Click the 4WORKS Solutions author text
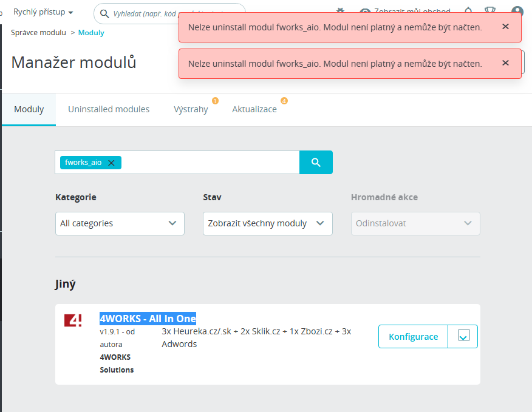Viewport: 532px width, 412px height. click(x=117, y=363)
